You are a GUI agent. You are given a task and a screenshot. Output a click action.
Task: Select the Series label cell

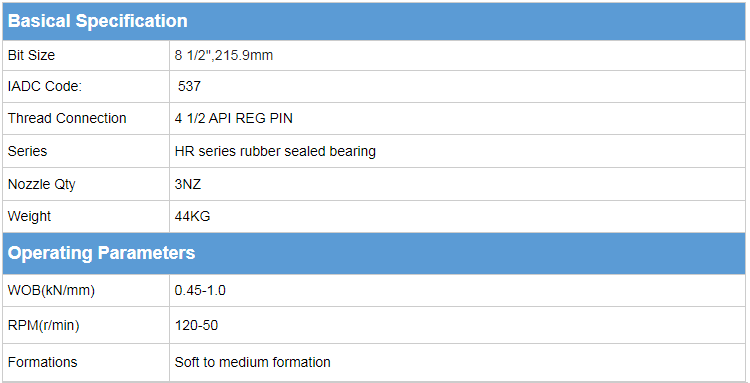pos(86,151)
